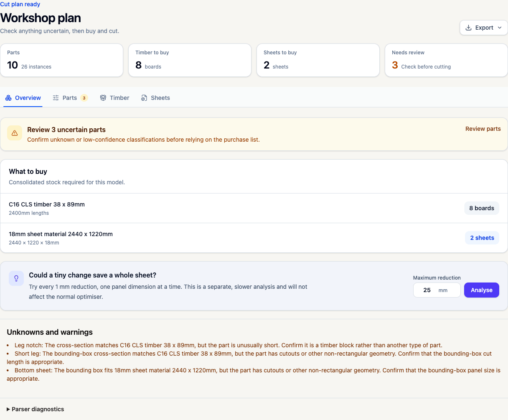
Task: Click the Review parts link
Action: pyautogui.click(x=483, y=129)
